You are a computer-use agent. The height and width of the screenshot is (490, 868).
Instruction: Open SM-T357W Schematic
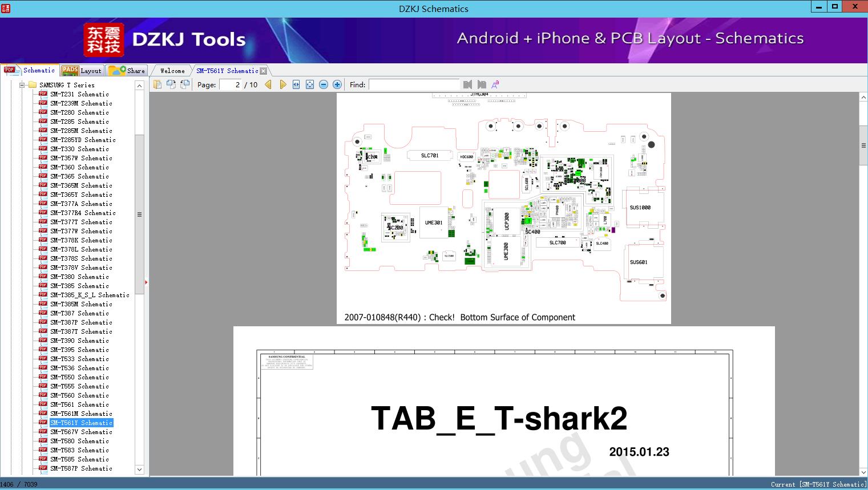pyautogui.click(x=81, y=158)
